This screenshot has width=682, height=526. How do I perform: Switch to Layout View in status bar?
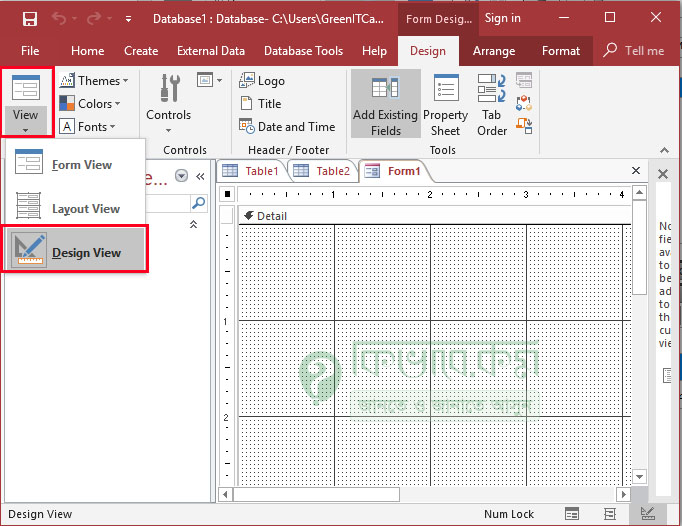(610, 514)
